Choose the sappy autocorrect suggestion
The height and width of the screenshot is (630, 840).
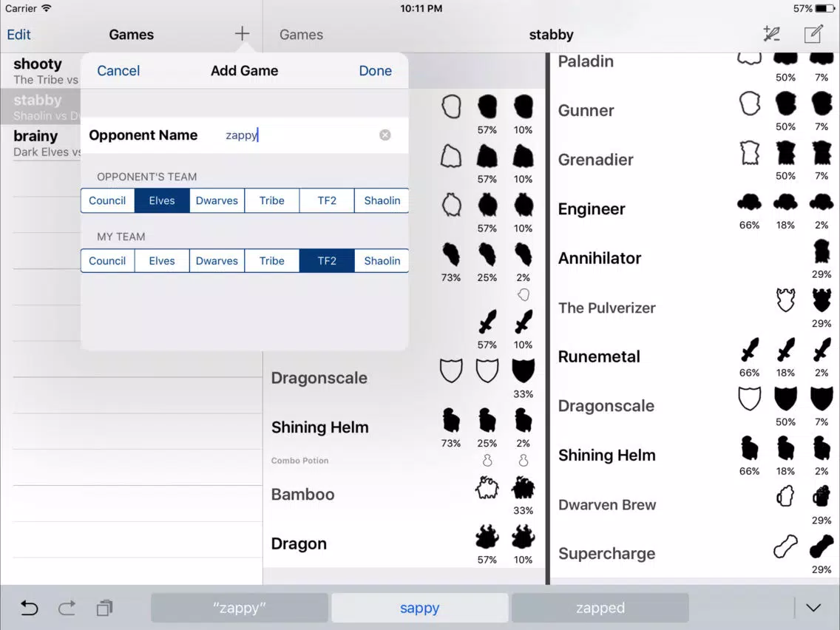419,608
